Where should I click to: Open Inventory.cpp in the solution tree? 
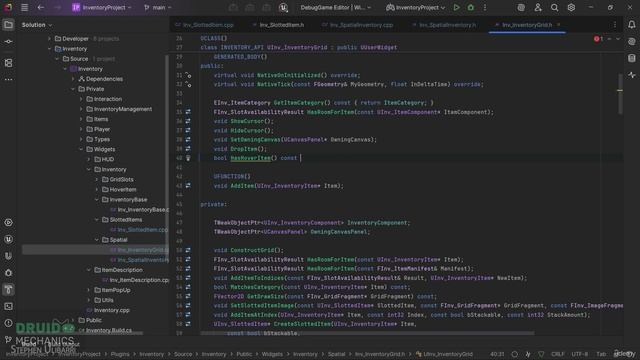[x=108, y=310]
